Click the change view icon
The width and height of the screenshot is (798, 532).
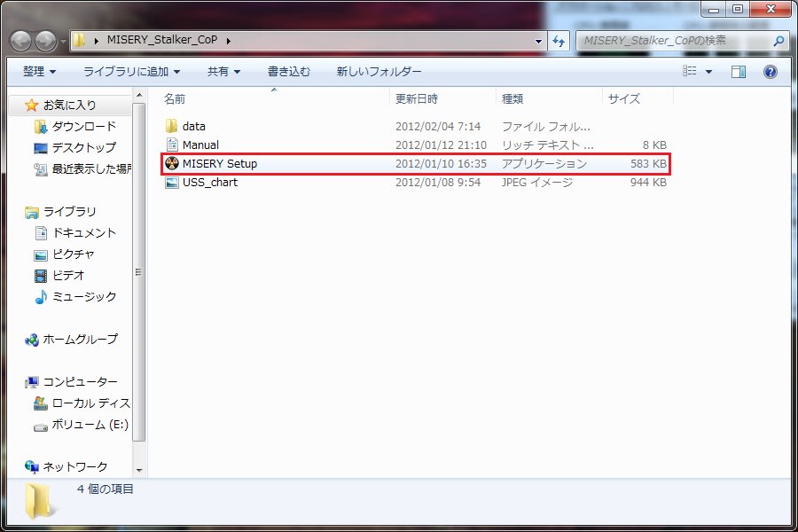pos(690,71)
